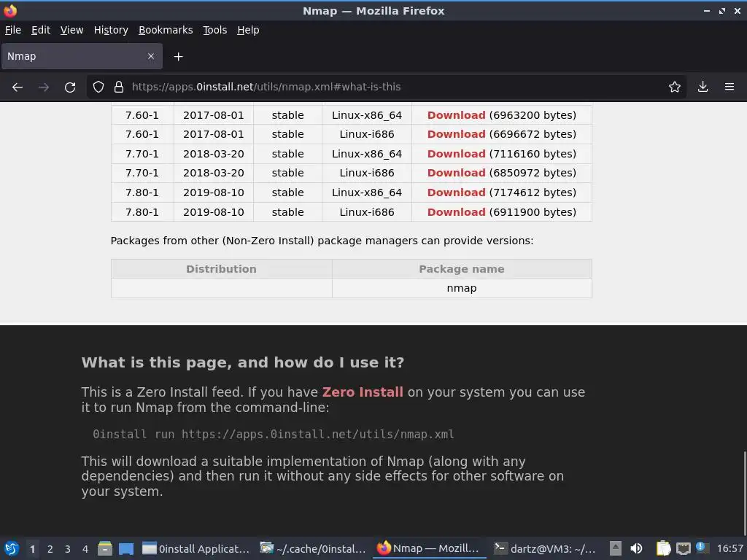
Task: Switch to workspace 2
Action: click(50, 549)
